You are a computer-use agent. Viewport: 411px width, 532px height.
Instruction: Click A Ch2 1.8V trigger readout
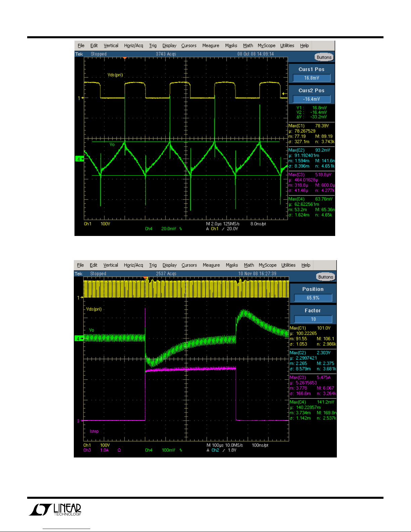(x=221, y=450)
